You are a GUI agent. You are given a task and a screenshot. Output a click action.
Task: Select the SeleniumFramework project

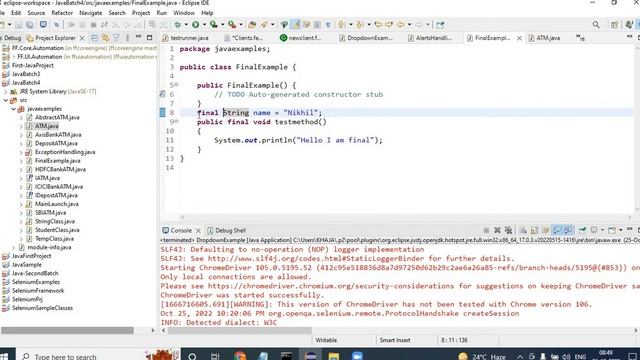(x=38, y=291)
